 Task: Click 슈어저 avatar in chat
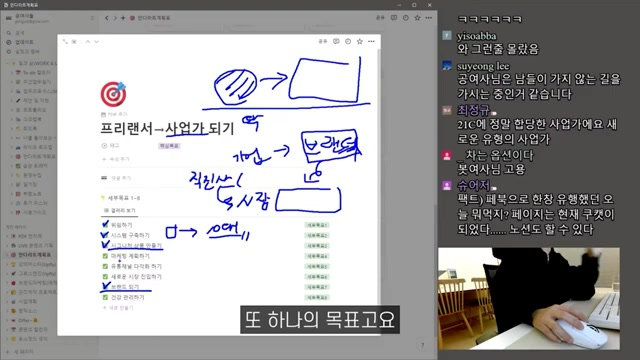tap(447, 186)
